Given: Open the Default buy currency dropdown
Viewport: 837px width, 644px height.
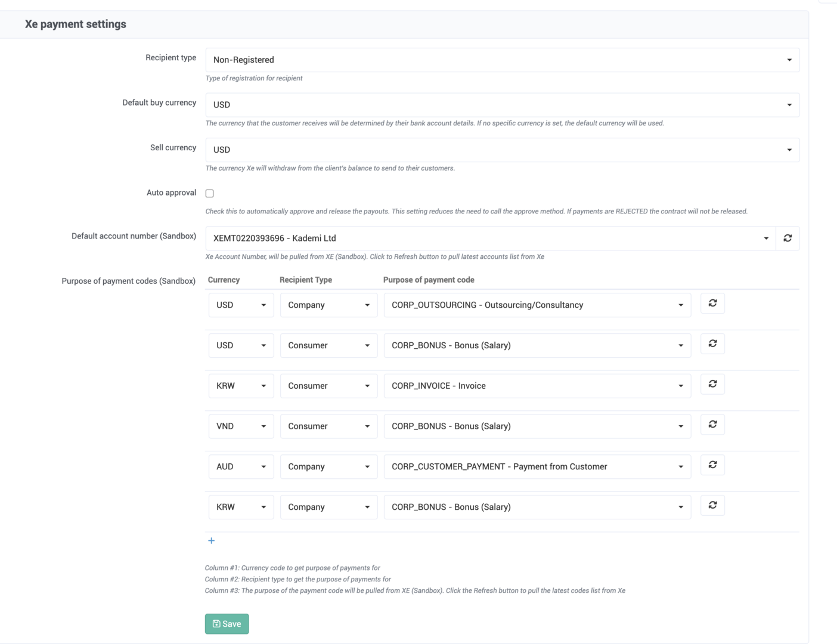Looking at the screenshot, I should click(503, 104).
